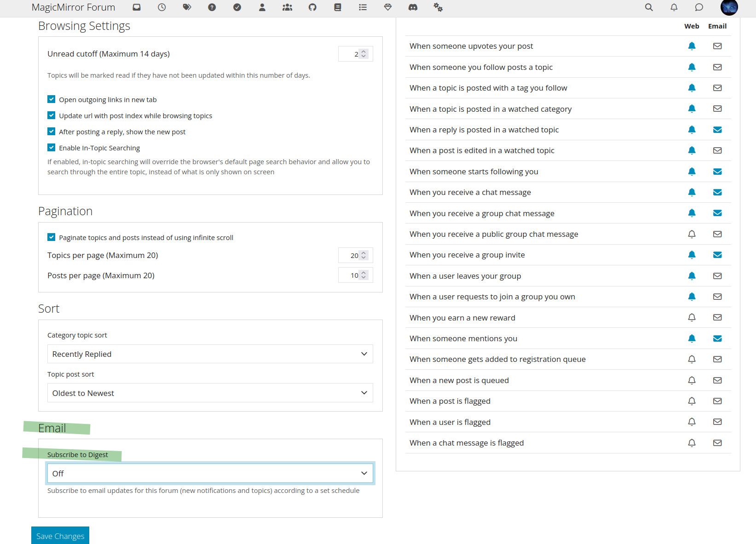Uncheck Enable In-Topic Searching
This screenshot has height=544, width=756.
tap(51, 148)
